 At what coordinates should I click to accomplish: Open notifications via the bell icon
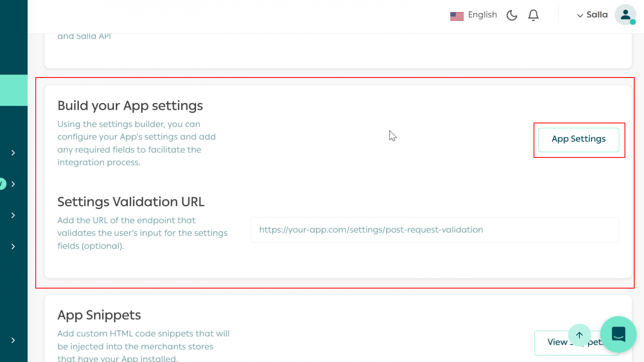coord(533,15)
